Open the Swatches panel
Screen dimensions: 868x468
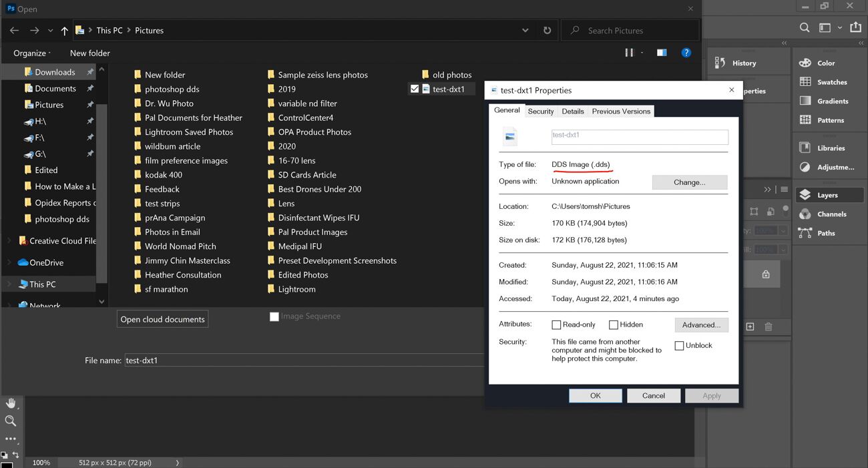(x=831, y=82)
